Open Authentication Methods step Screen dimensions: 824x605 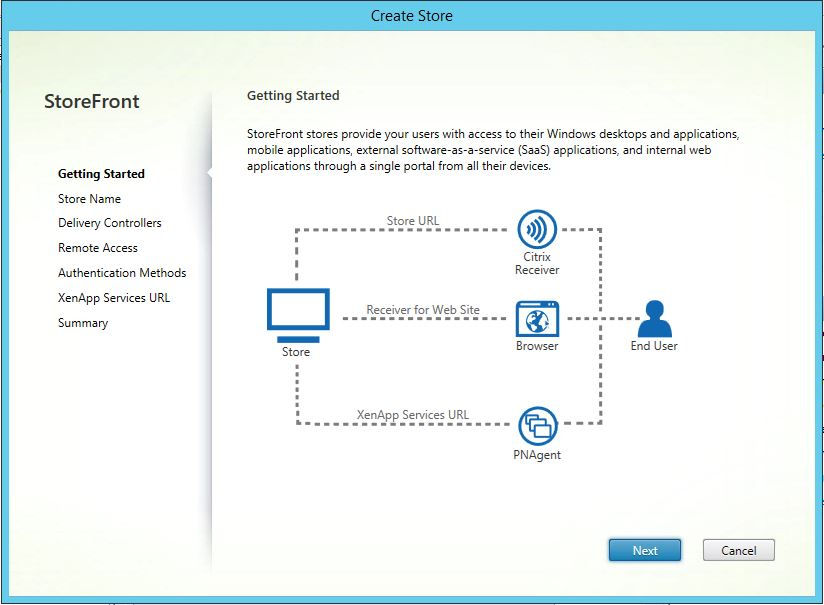click(122, 273)
